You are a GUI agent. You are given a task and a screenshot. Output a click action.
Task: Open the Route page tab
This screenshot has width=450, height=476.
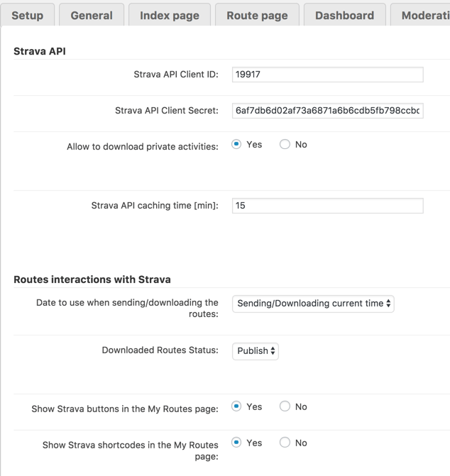point(257,16)
